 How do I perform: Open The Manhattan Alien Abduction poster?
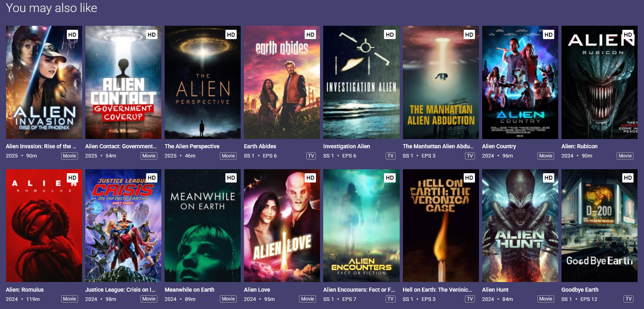[x=441, y=82]
